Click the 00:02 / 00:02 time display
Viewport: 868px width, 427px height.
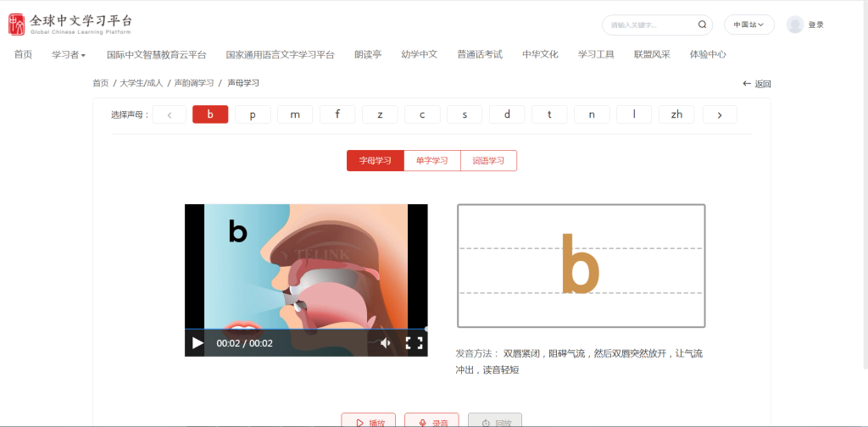coord(245,343)
